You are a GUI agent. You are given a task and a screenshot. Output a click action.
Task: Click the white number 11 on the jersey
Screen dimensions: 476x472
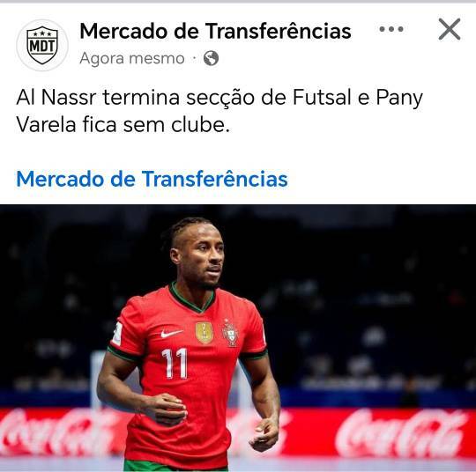pos(175,363)
